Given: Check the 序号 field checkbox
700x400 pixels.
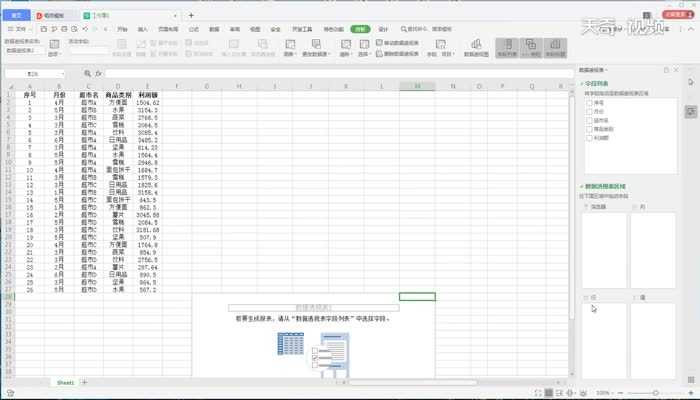Looking at the screenshot, I should point(588,101).
